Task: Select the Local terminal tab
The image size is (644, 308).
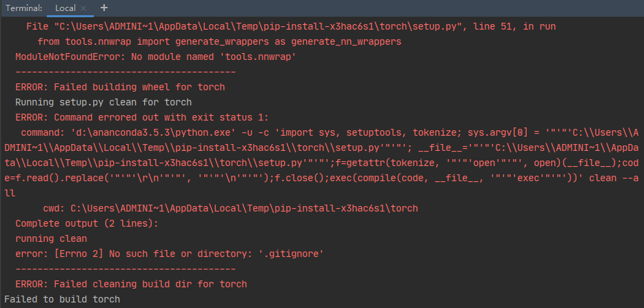Action: (66, 8)
